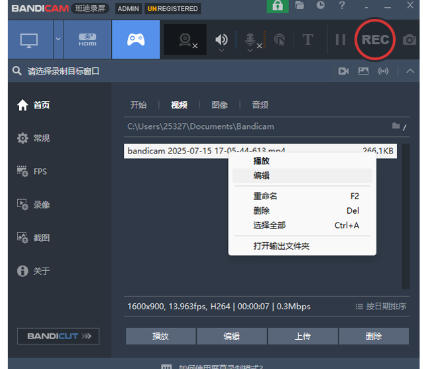423x369 pixels.
Task: Click output path C:\Users\25327\Documents\Bandicam
Action: 201,126
